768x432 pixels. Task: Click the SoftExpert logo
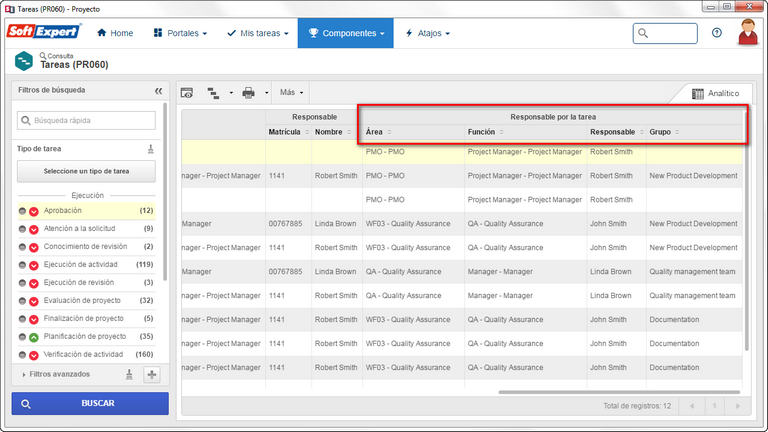(x=44, y=32)
